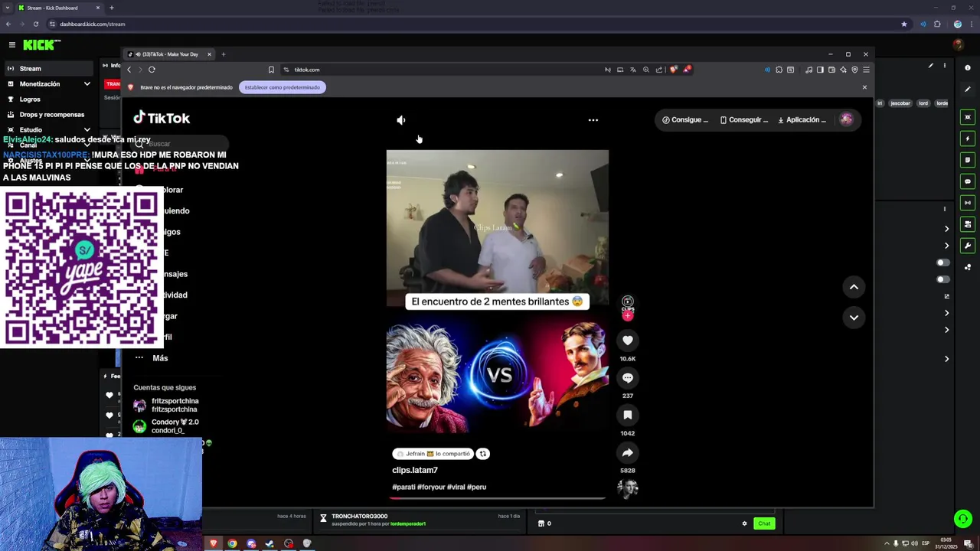Save the video with the bookmark icon
This screenshot has width=980, height=551.
tap(627, 415)
